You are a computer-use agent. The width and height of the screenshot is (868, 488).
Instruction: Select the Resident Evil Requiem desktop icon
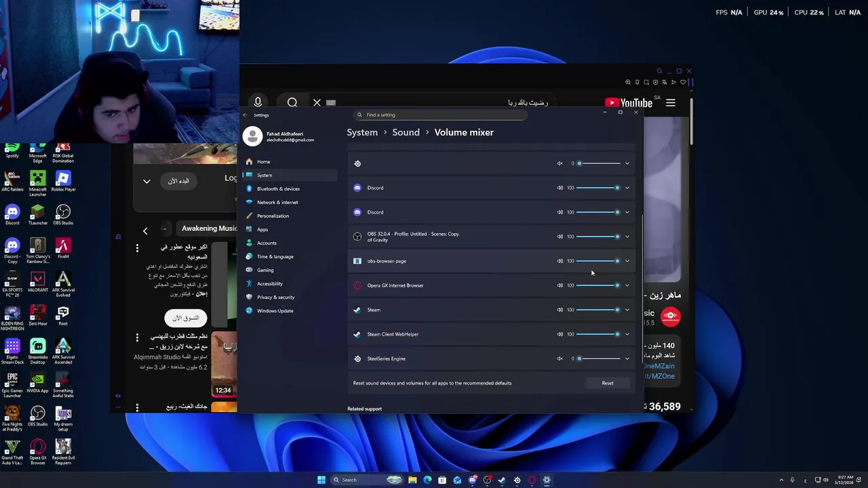[63, 452]
